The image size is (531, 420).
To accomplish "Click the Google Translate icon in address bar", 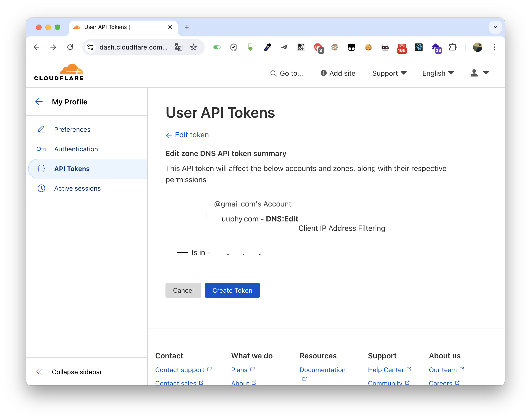I will (178, 47).
